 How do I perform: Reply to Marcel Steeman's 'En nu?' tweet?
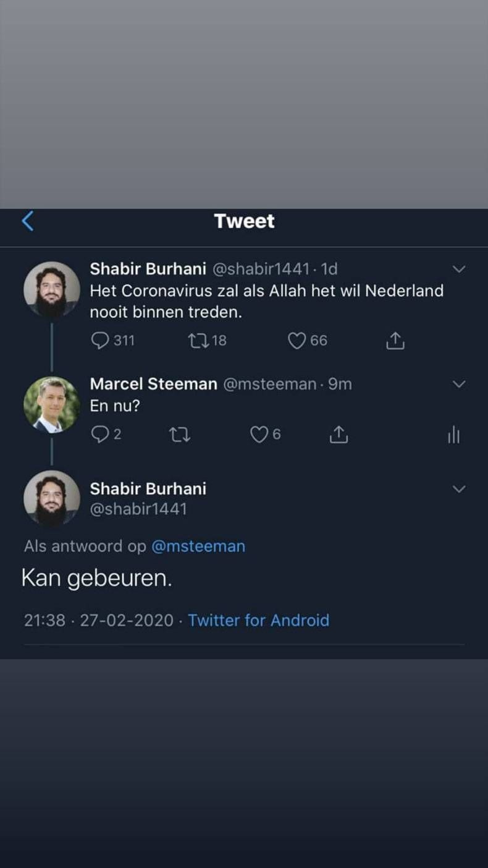(x=100, y=435)
